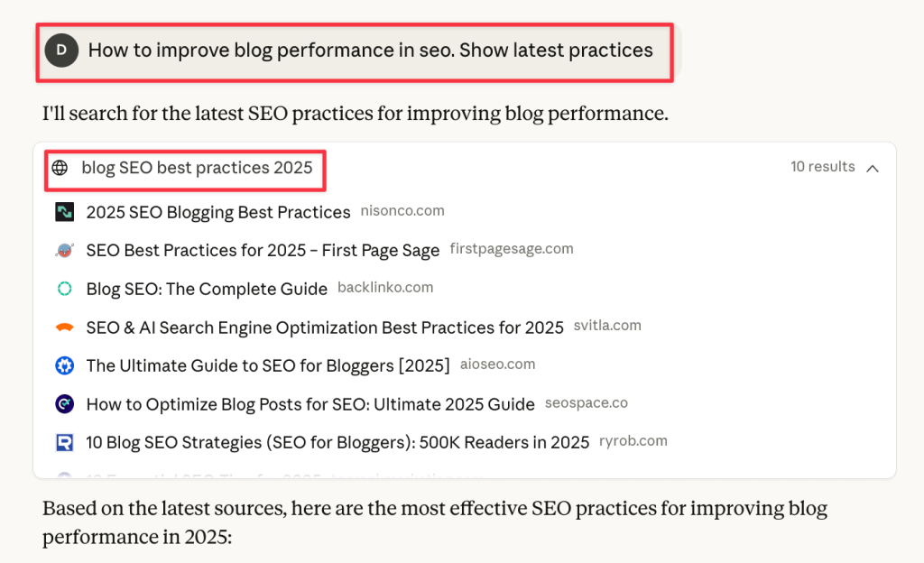This screenshot has height=563, width=924.
Task: Click the Svitla orange favicon
Action: click(x=64, y=328)
